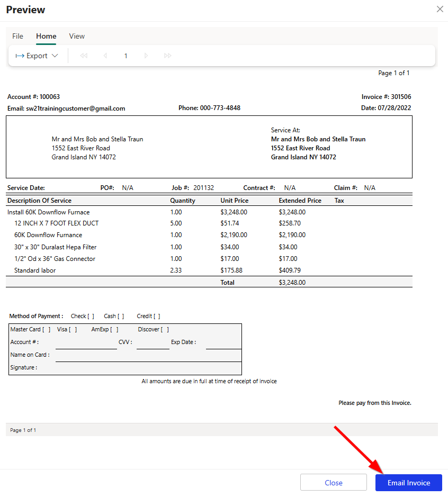The height and width of the screenshot is (497, 448).
Task: Click the Credit [ ] payment option
Action: click(148, 316)
